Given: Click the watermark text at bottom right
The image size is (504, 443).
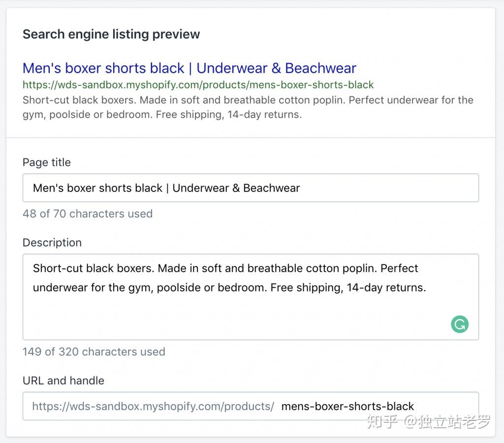Looking at the screenshot, I should point(428,422).
